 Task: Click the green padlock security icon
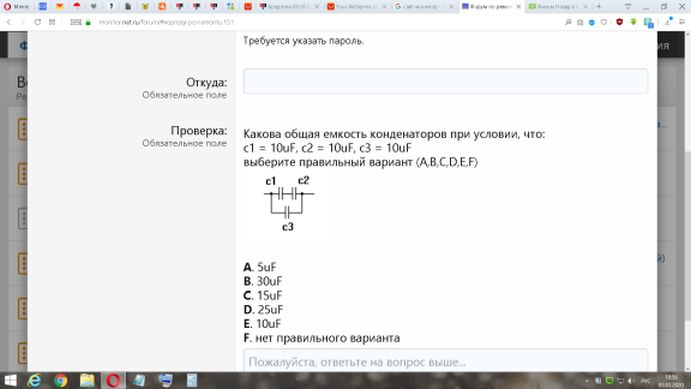tap(88, 22)
